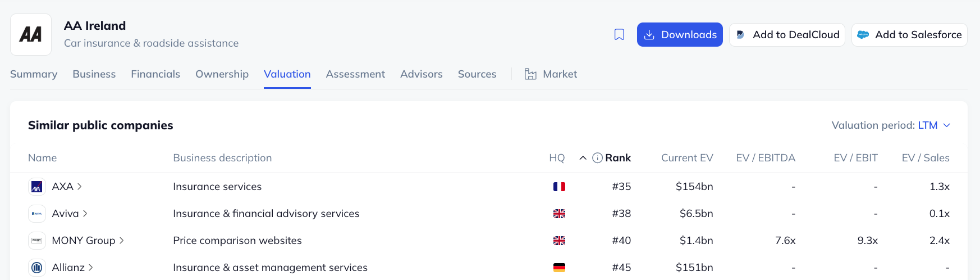Viewport: 980px width, 280px height.
Task: Sort by the EV / EBITDA column header
Action: coord(766,158)
